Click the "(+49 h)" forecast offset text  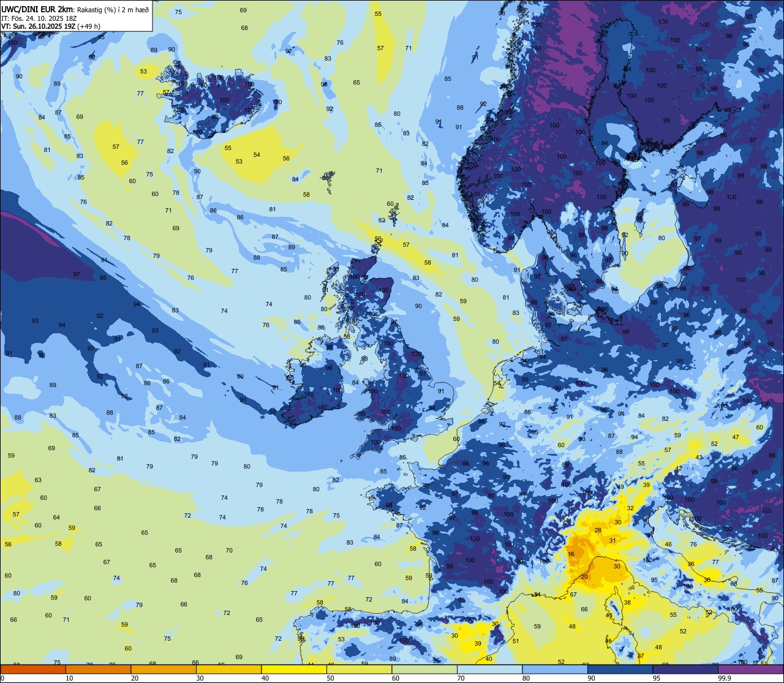[x=89, y=26]
